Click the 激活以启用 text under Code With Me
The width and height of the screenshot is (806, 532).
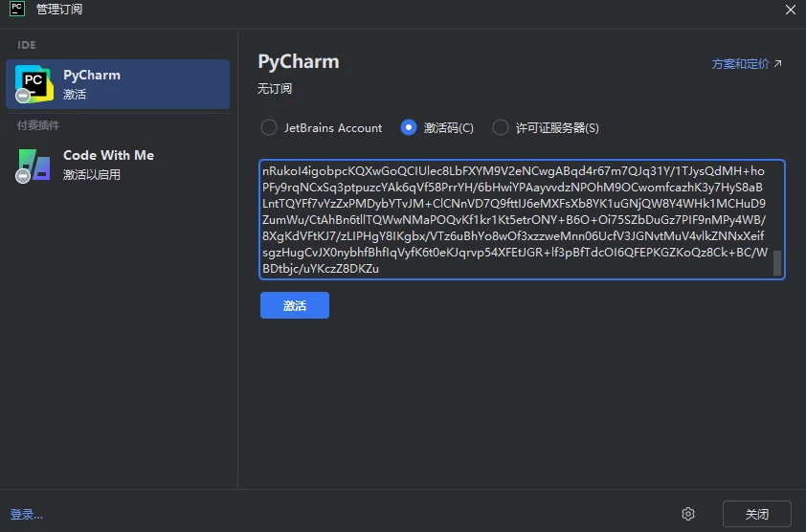coord(92,175)
